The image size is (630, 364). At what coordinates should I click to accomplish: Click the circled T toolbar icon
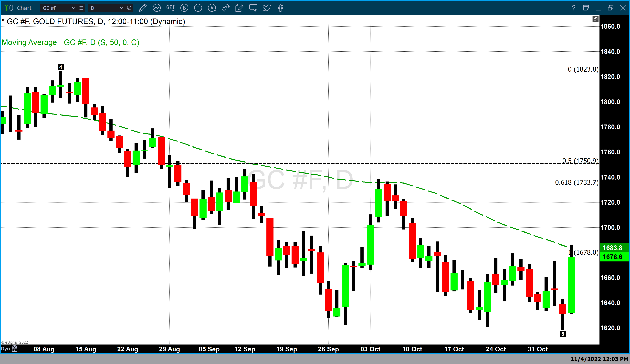(198, 8)
